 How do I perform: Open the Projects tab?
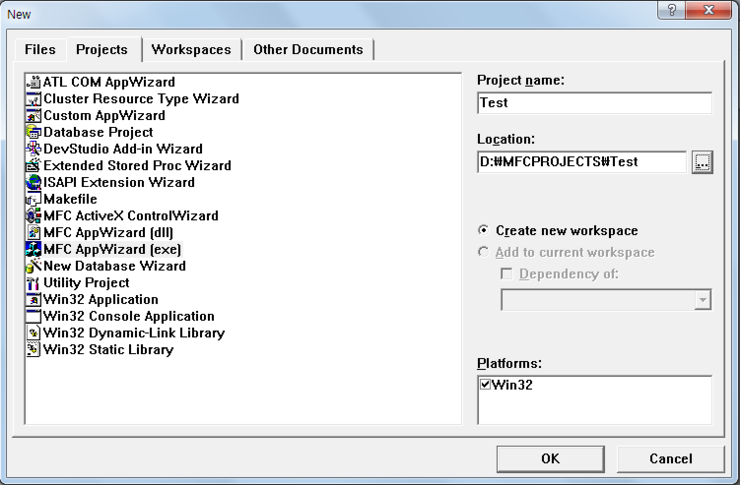point(102,50)
